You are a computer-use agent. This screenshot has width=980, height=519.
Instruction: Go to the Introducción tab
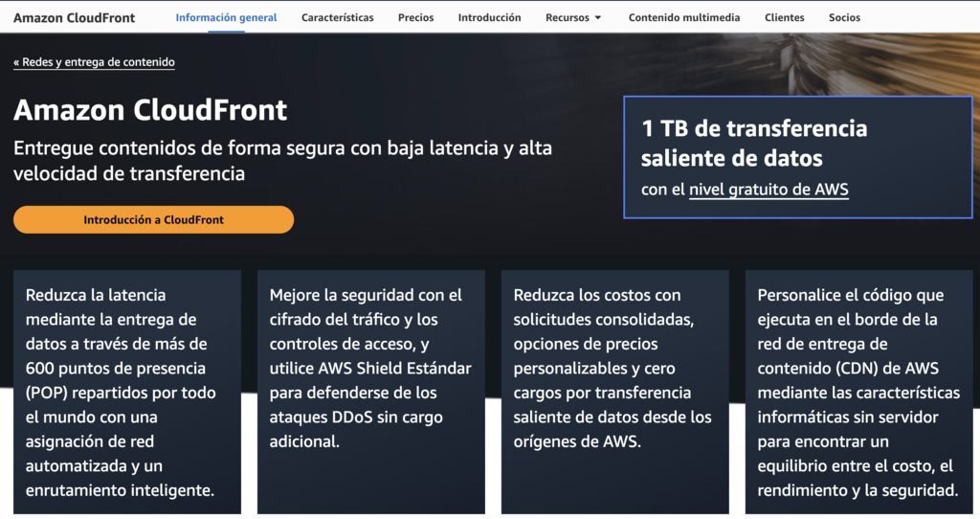pos(489,17)
